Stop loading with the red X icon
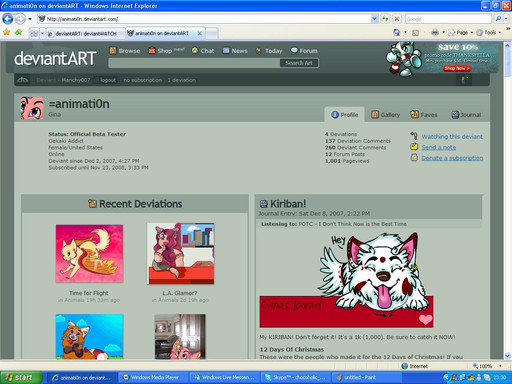512x384 pixels. [397, 19]
